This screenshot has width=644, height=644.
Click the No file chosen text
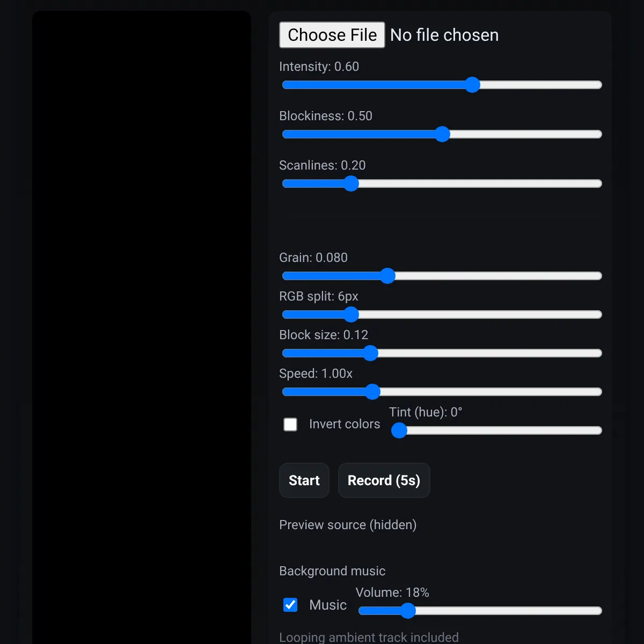[444, 35]
